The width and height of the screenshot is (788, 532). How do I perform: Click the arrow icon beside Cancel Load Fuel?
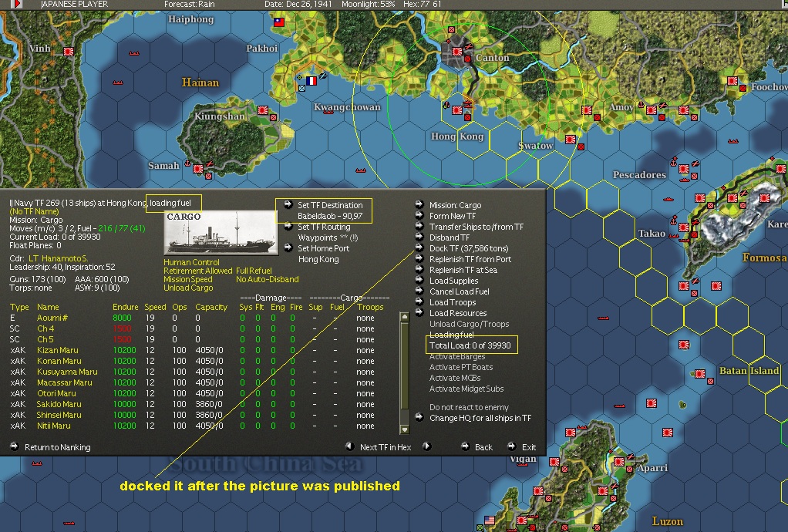(x=419, y=291)
